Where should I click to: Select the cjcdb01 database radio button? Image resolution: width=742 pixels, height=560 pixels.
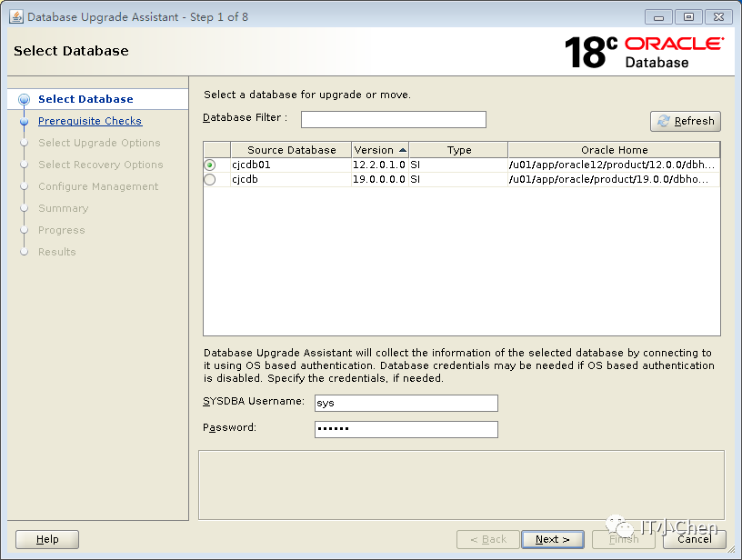210,165
